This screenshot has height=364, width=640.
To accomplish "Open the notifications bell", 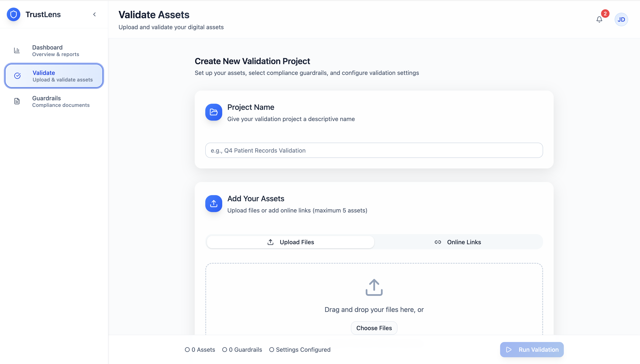I will click(599, 19).
